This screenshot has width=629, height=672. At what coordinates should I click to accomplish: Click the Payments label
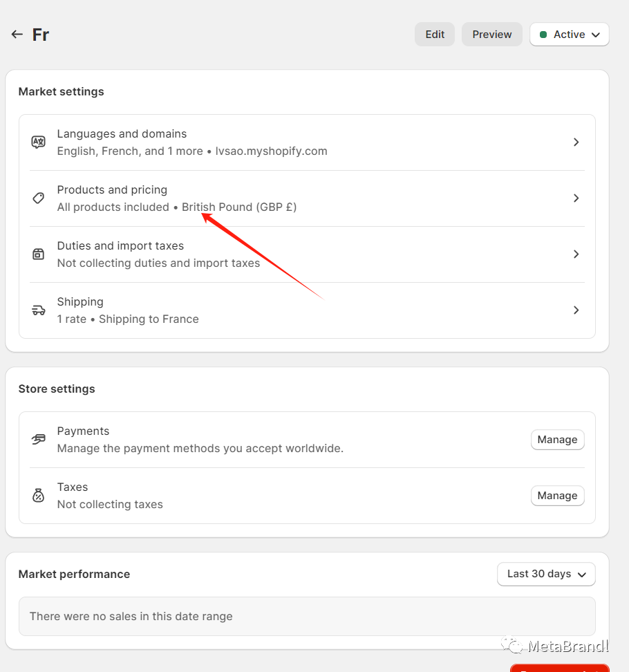(x=83, y=431)
